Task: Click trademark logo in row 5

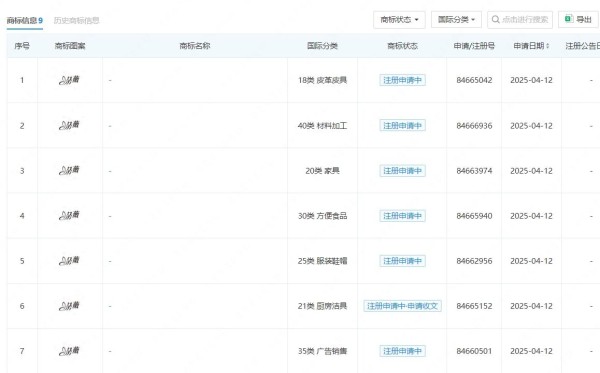Action: coord(69,261)
